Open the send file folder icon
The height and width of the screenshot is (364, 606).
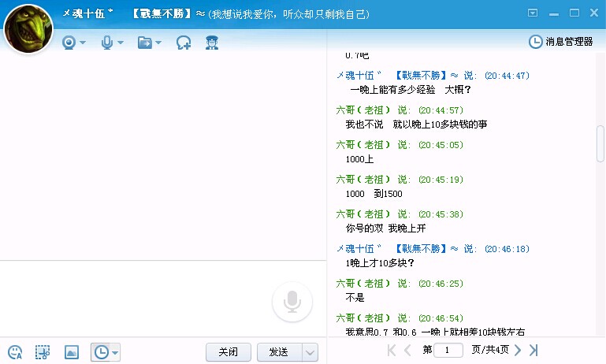point(144,43)
